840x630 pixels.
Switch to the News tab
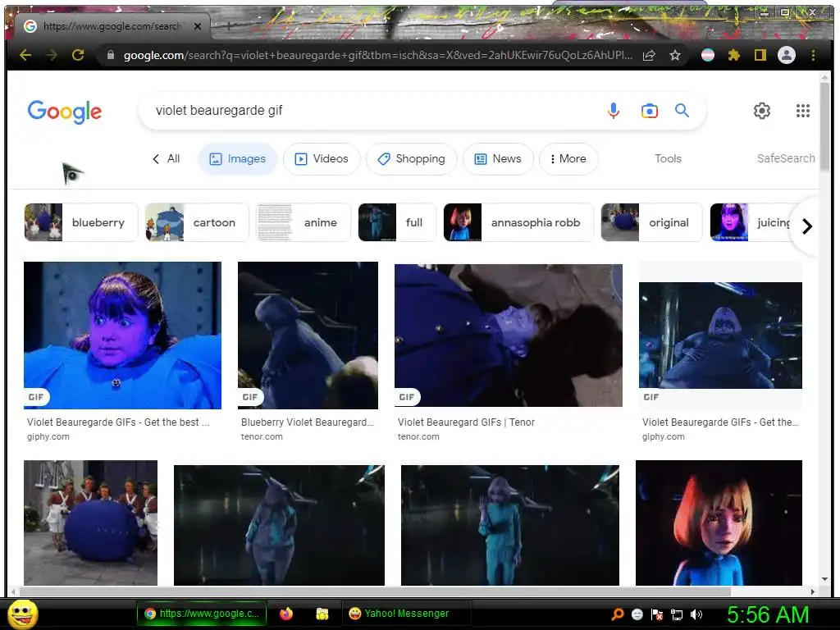[x=498, y=158]
